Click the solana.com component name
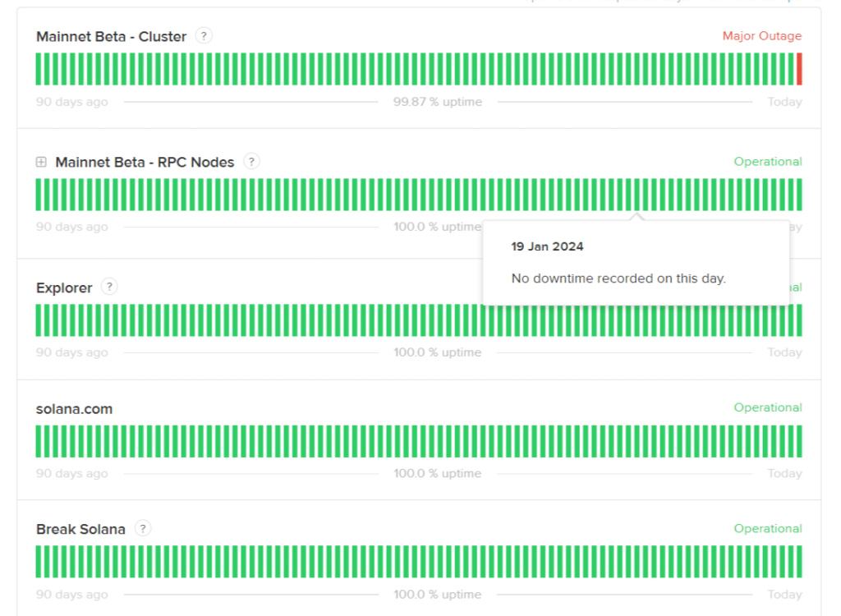Viewport: 841px width, 616px height. (74, 409)
